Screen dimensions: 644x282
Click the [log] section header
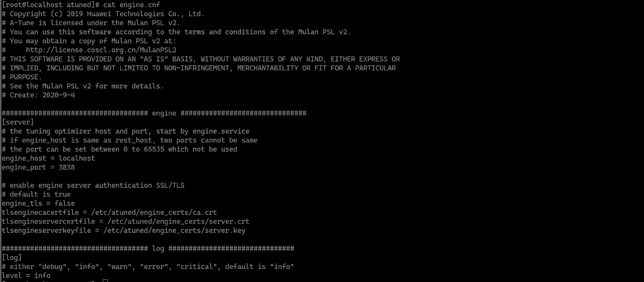(12, 258)
